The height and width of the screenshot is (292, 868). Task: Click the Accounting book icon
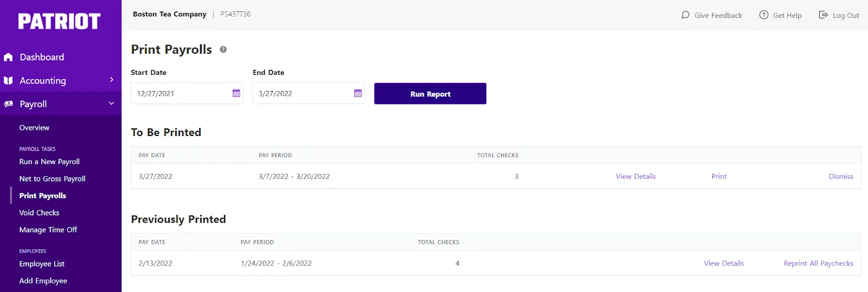tap(8, 81)
